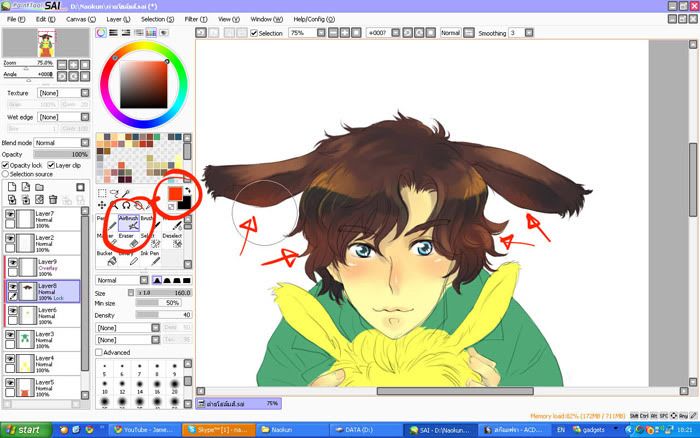Select the rectangular selection tool
This screenshot has width=700, height=438.
[101, 193]
